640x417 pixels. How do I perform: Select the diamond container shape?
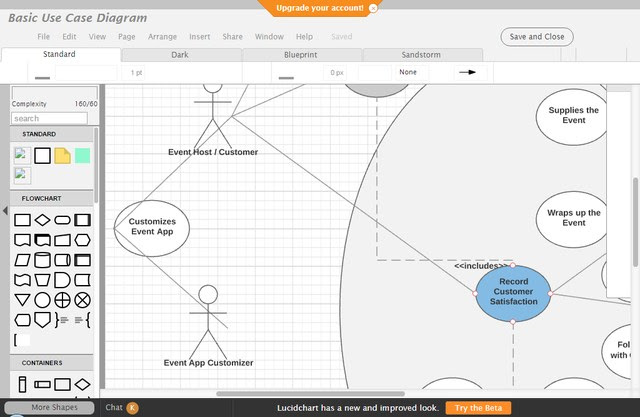(82, 384)
